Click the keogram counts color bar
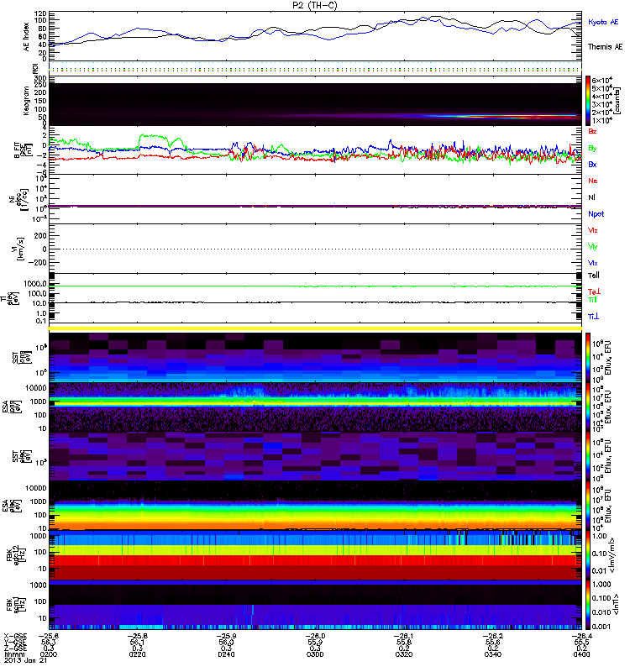630x672 pixels. tap(588, 101)
